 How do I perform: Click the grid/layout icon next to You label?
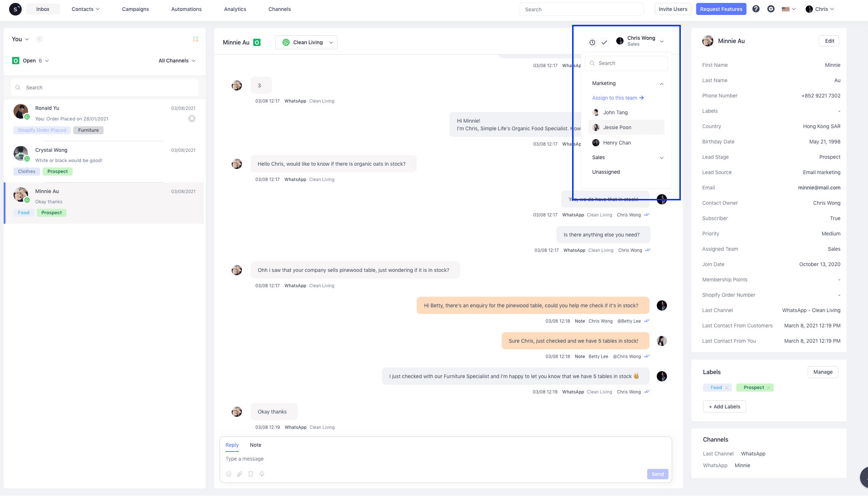(x=195, y=39)
